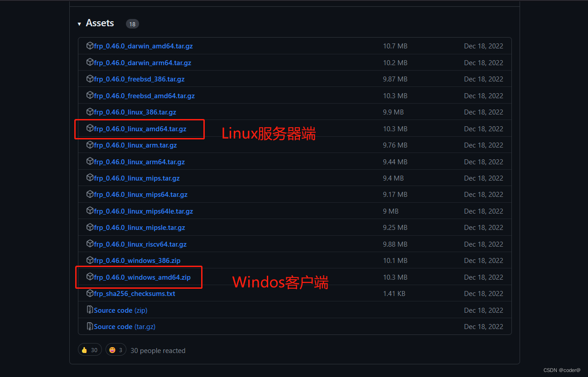
Task: Click the 18 assets count badge
Action: pos(132,24)
